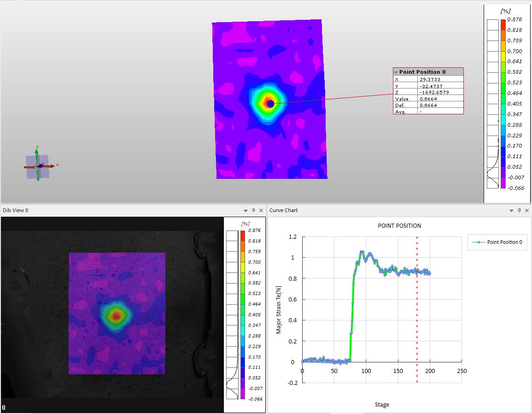532x414 pixels.
Task: Collapse the Point Position 0 label box
Action: [x=396, y=72]
